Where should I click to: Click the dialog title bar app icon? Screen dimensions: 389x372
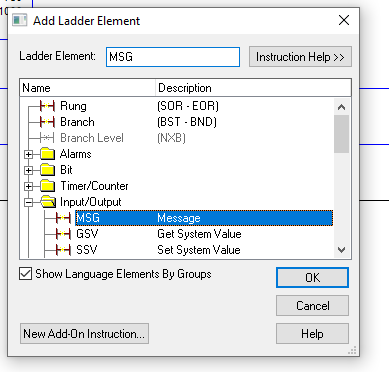click(x=19, y=20)
